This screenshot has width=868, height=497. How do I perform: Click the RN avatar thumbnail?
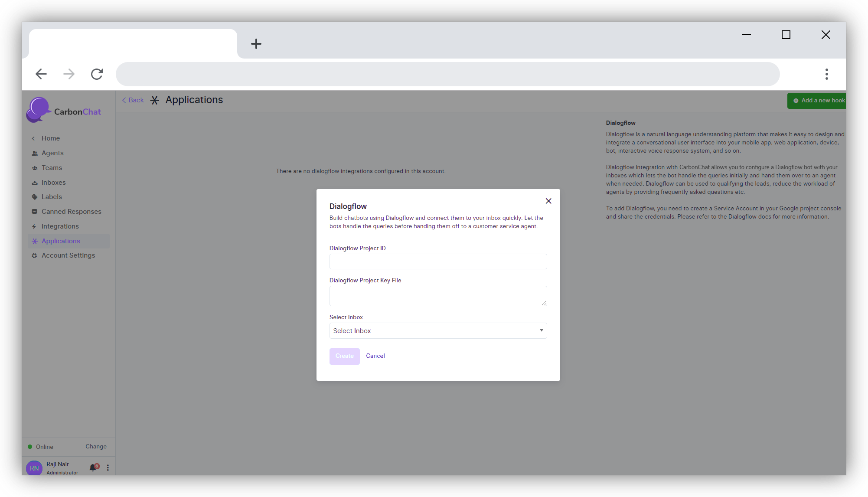coord(34,468)
